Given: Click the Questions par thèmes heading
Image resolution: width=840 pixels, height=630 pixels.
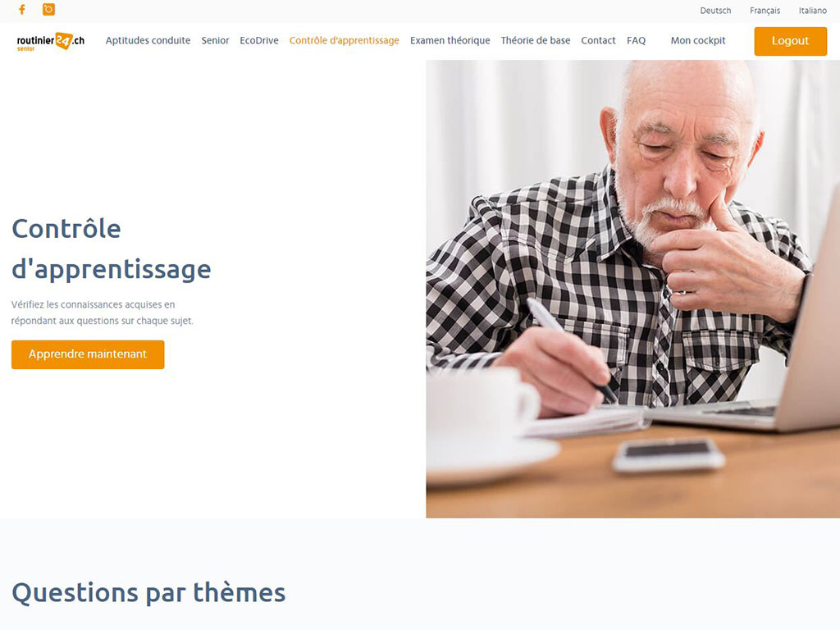Looking at the screenshot, I should (148, 592).
